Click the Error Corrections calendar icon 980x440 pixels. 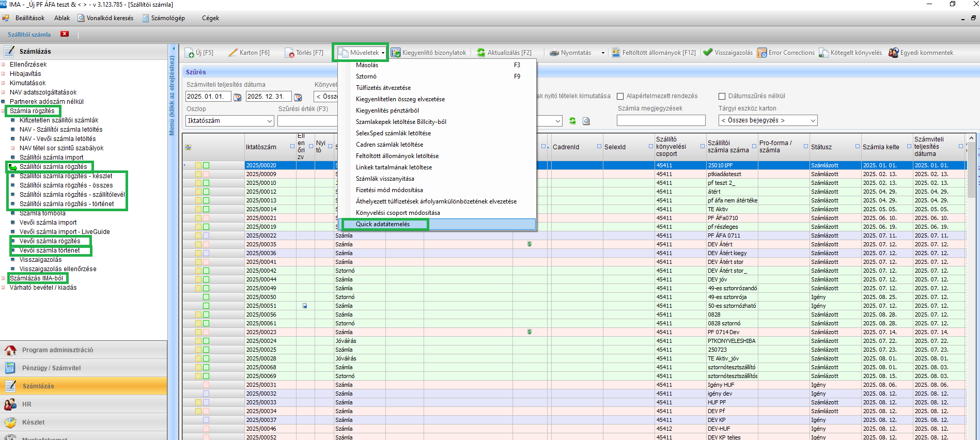click(761, 53)
